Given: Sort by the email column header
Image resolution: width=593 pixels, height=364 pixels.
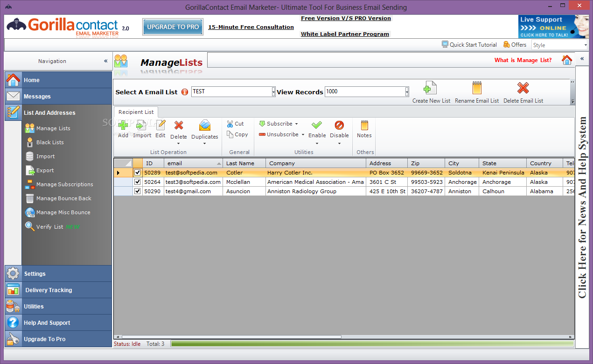Looking at the screenshot, I should (x=193, y=163).
